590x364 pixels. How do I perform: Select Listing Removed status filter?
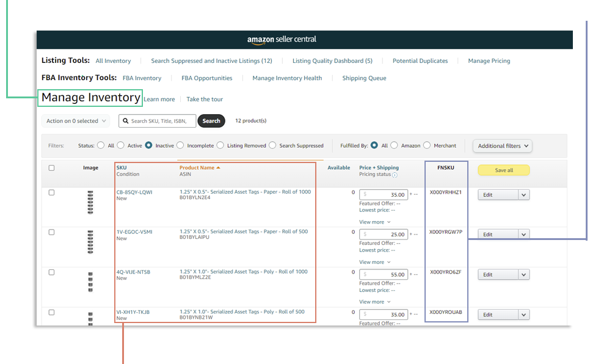click(220, 145)
